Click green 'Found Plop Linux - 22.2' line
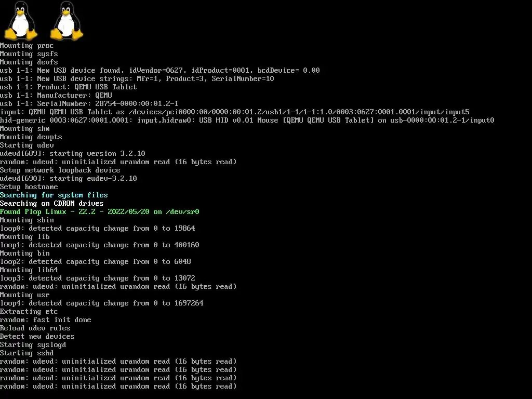The width and height of the screenshot is (532, 399). click(100, 212)
